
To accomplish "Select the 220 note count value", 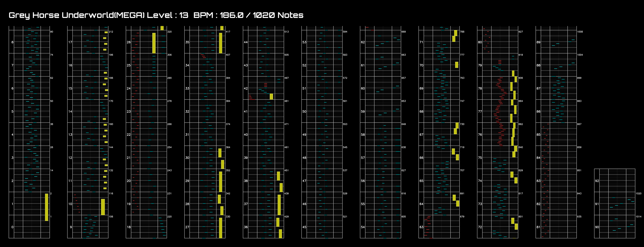I will click(169, 217).
